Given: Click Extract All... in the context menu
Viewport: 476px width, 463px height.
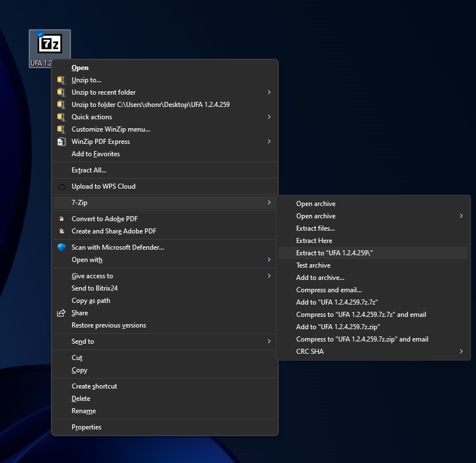Looking at the screenshot, I should pyautogui.click(x=88, y=170).
